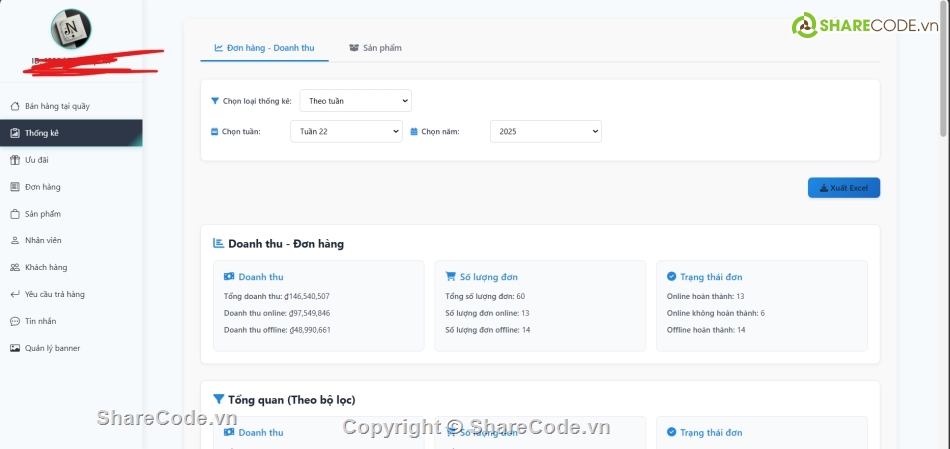950x449 pixels.
Task: Click the filter funnel icon beside Chọn loại thống kê
Action: [214, 101]
